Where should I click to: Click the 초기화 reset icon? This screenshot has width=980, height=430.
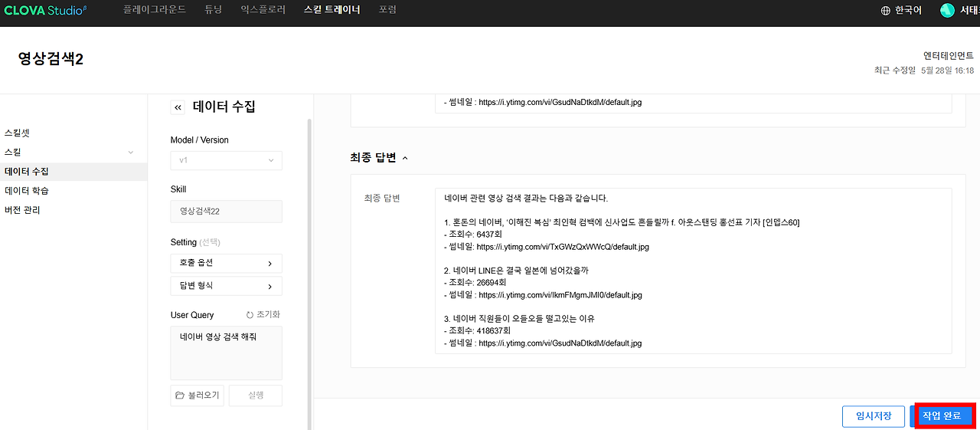pyautogui.click(x=250, y=315)
